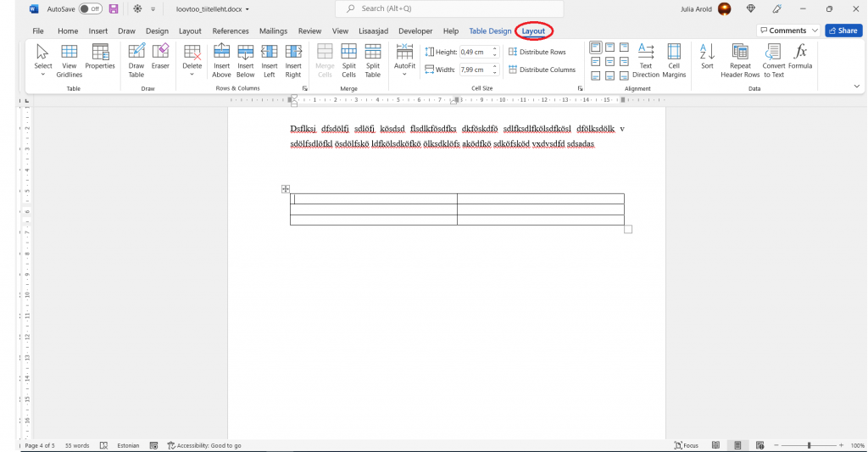
Task: Click the Share button
Action: pyautogui.click(x=843, y=31)
